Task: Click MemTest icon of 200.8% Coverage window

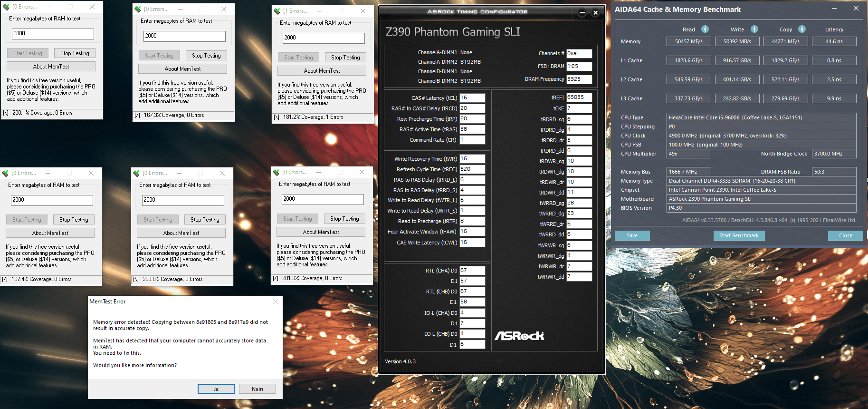Action: (x=136, y=173)
